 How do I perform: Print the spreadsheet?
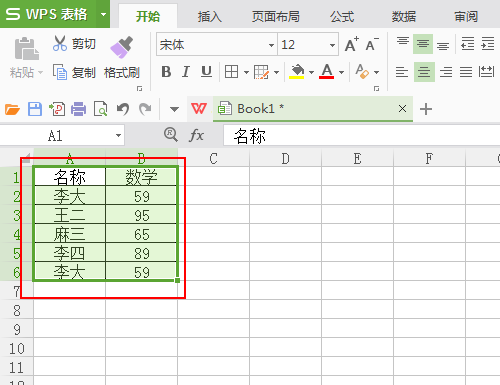click(x=79, y=109)
